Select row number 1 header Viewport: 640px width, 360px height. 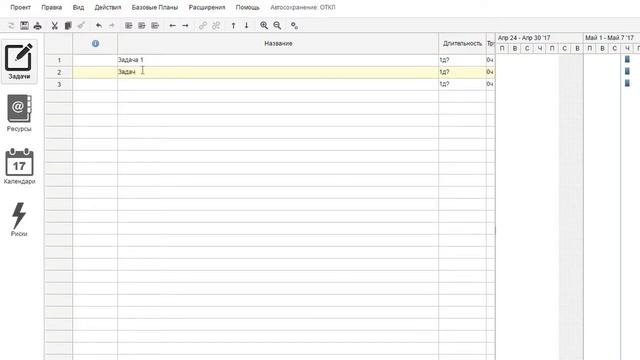59,60
